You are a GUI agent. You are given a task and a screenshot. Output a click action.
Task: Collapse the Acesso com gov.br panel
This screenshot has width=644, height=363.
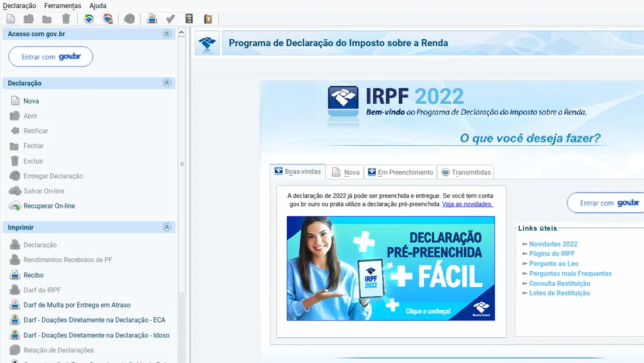(x=167, y=34)
